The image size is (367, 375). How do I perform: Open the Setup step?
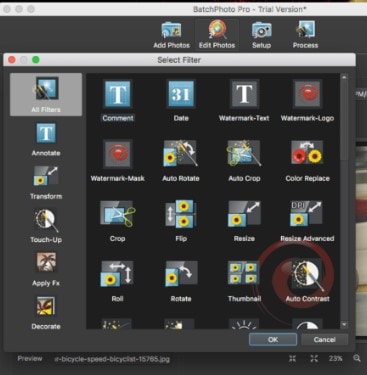(261, 35)
